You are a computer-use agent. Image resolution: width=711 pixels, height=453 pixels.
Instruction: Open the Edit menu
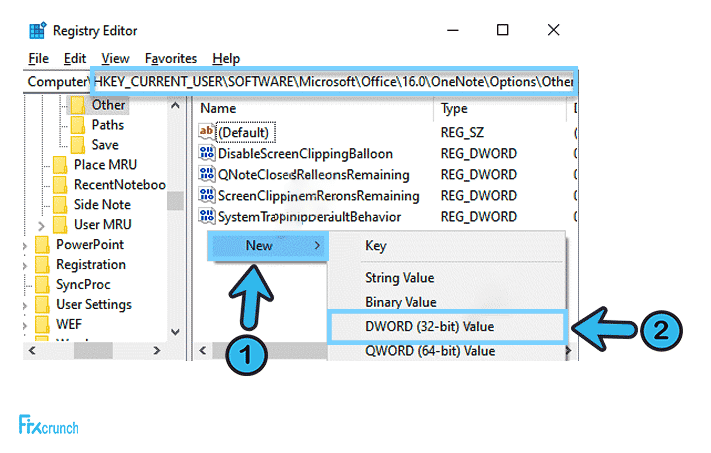point(75,58)
